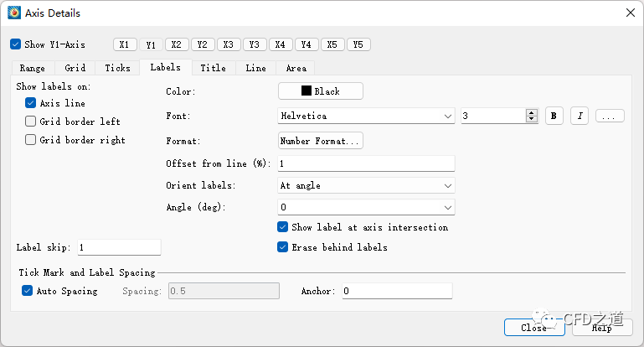Screen dimensions: 644x347
Task: Toggle bold font style button
Action: click(554, 116)
